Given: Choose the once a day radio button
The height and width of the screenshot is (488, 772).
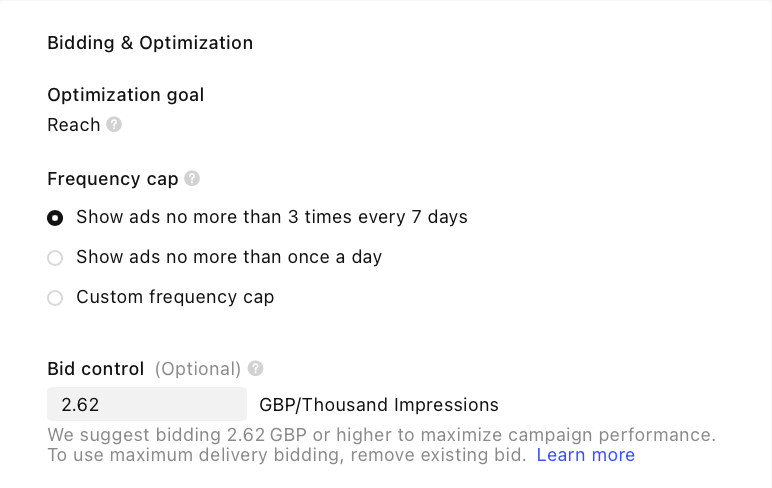Looking at the screenshot, I should 56,257.
